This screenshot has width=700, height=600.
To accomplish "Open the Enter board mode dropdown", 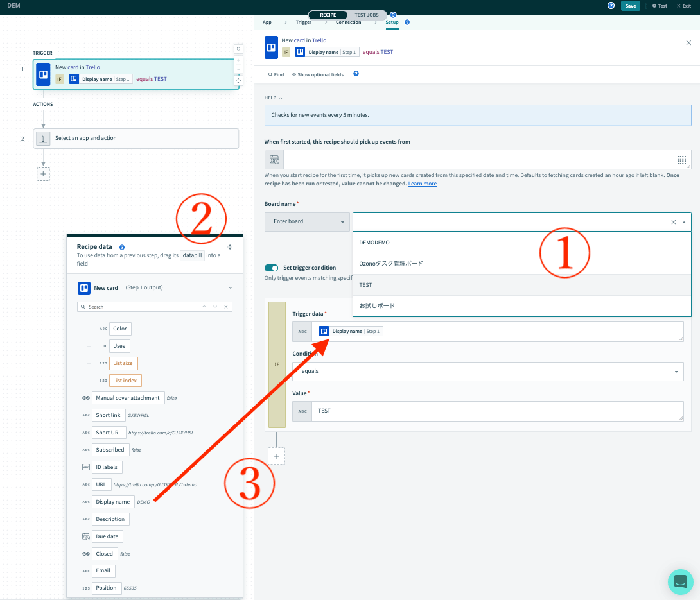I will (307, 222).
